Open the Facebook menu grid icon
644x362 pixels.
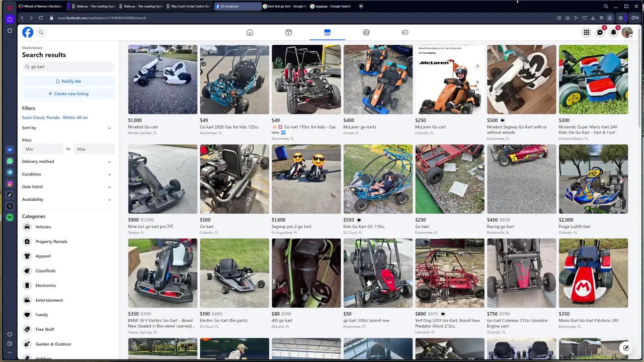point(587,32)
